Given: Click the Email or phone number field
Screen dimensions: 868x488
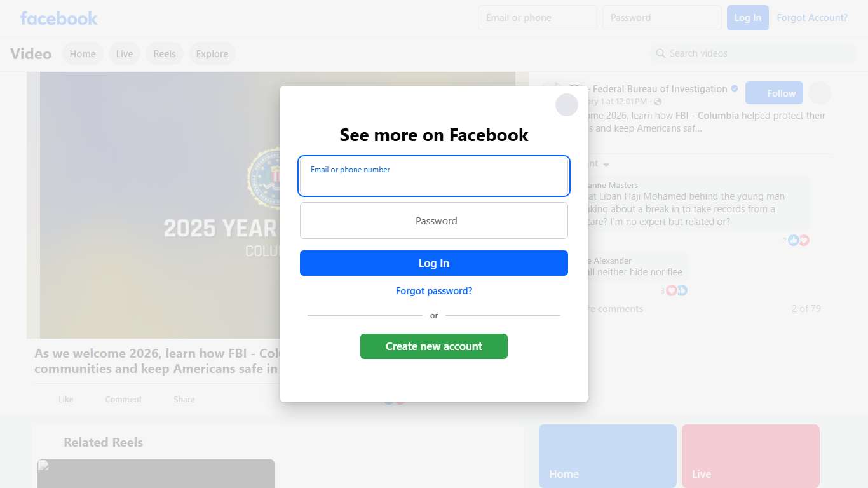Looking at the screenshot, I should (434, 176).
